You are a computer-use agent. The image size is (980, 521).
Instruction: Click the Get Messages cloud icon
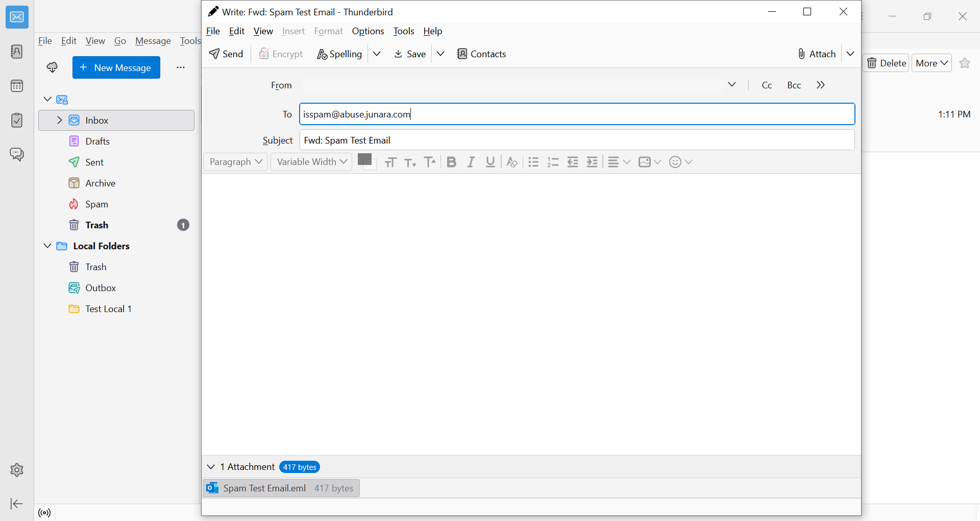tap(52, 67)
